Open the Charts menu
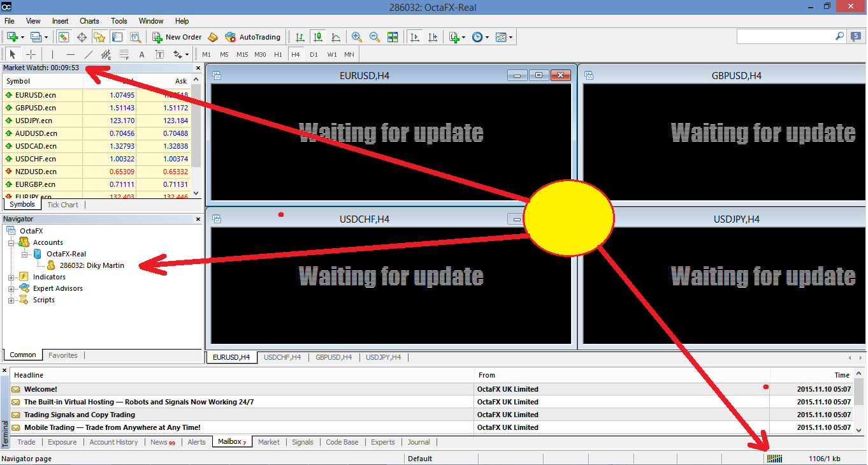868x465 pixels. (x=89, y=20)
